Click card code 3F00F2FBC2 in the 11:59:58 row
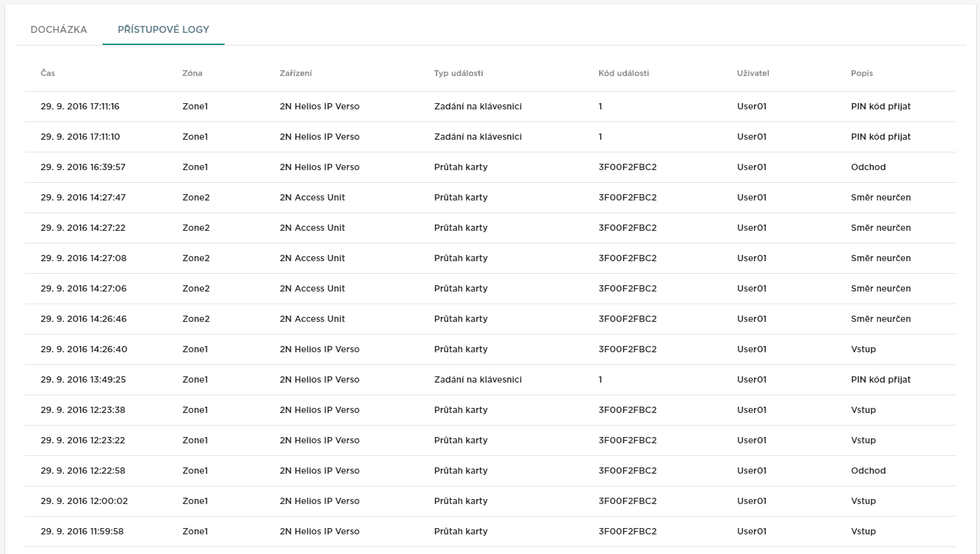The image size is (980, 554). pyautogui.click(x=628, y=531)
